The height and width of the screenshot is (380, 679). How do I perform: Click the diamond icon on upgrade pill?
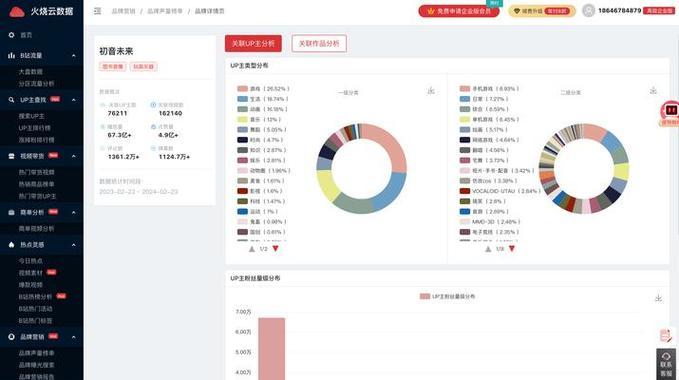[517, 11]
